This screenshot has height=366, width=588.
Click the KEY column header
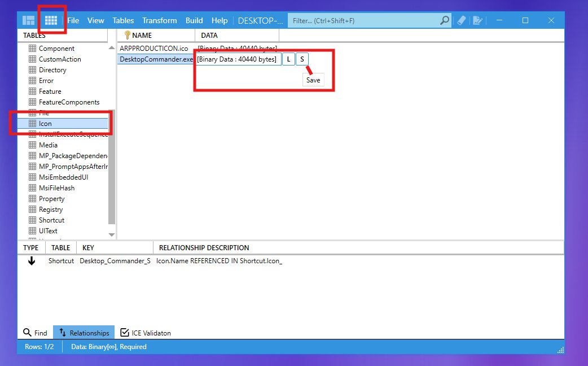115,248
